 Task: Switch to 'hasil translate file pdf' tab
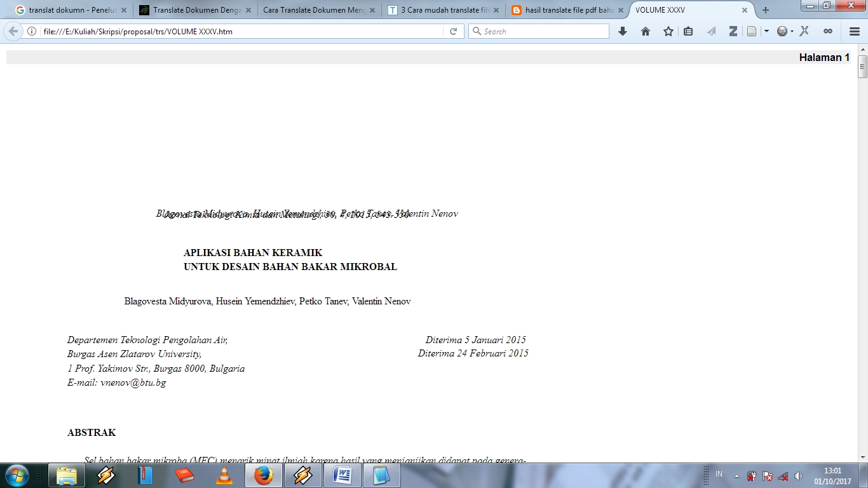coord(563,10)
